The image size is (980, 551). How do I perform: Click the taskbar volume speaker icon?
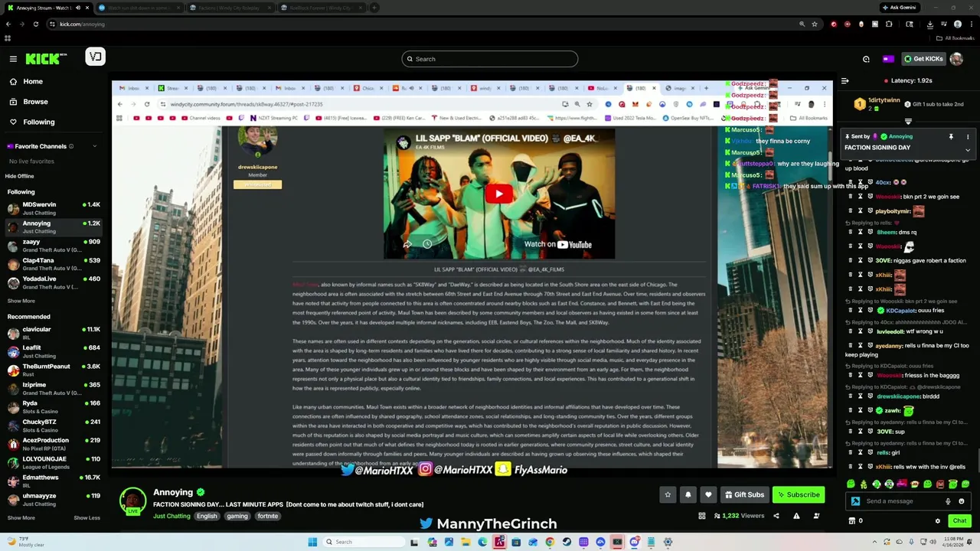933,542
